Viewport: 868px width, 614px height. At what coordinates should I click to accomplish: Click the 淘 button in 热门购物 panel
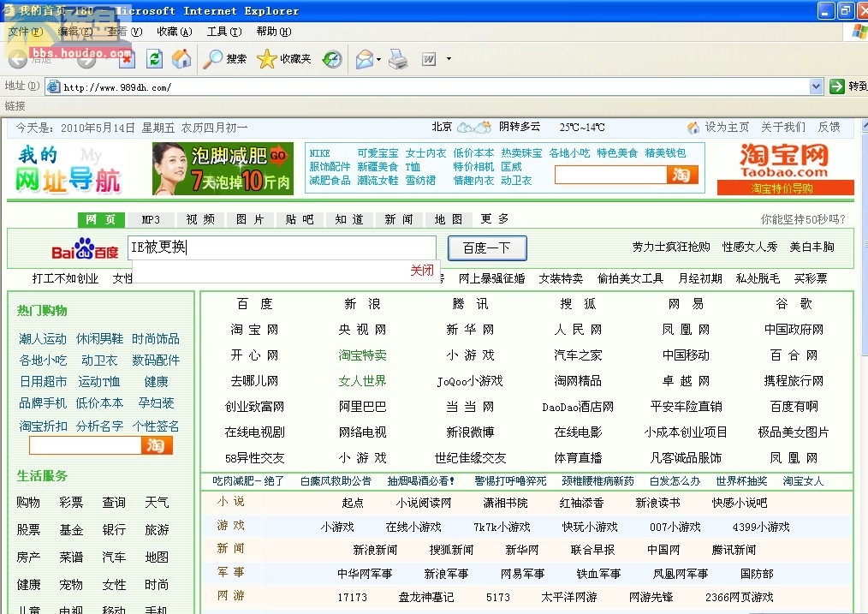coord(157,445)
